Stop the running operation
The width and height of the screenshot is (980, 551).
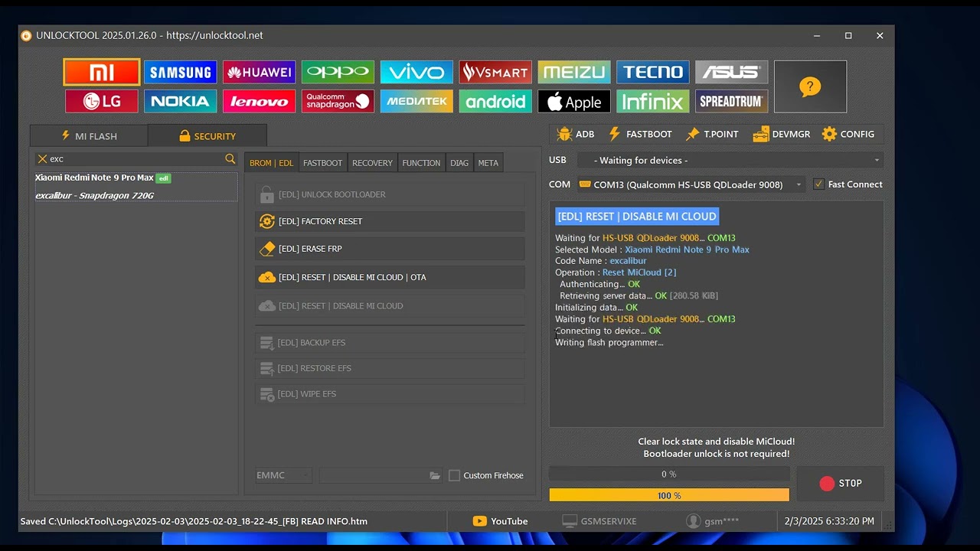[840, 484]
